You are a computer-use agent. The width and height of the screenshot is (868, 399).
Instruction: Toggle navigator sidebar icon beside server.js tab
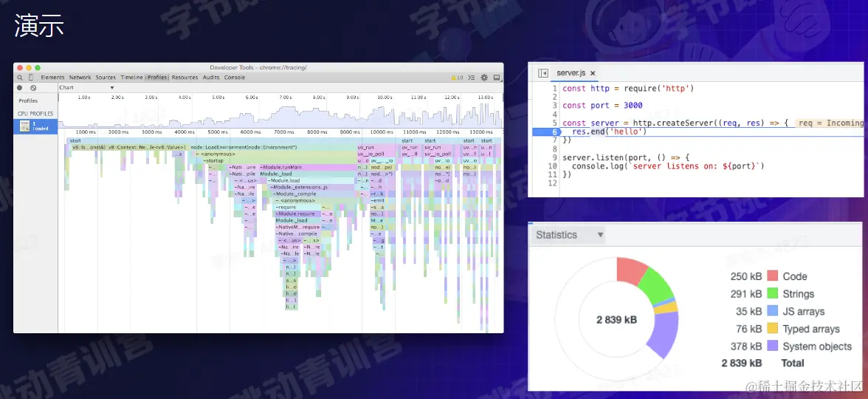[x=543, y=73]
